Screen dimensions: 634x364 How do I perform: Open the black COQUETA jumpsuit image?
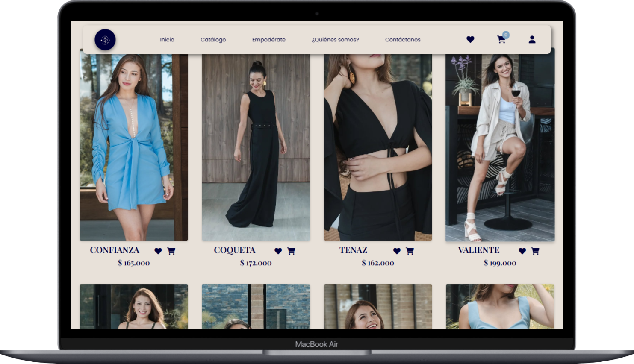[x=256, y=147]
